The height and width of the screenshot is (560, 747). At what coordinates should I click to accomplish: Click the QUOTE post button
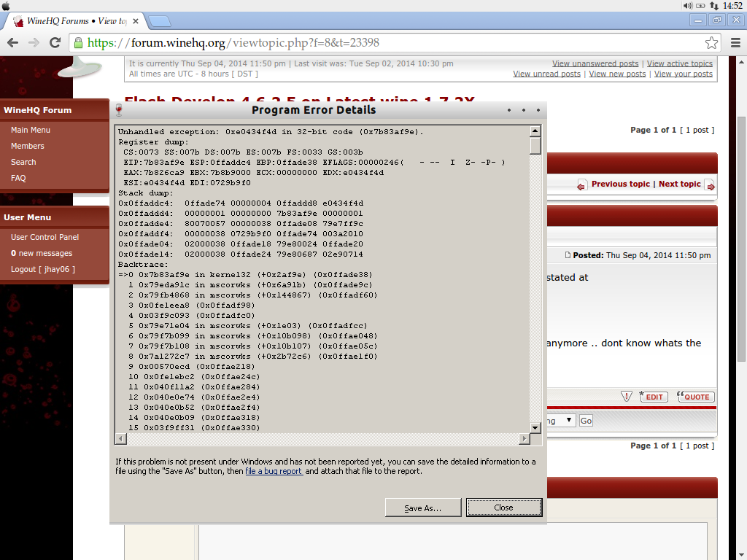[x=696, y=397]
